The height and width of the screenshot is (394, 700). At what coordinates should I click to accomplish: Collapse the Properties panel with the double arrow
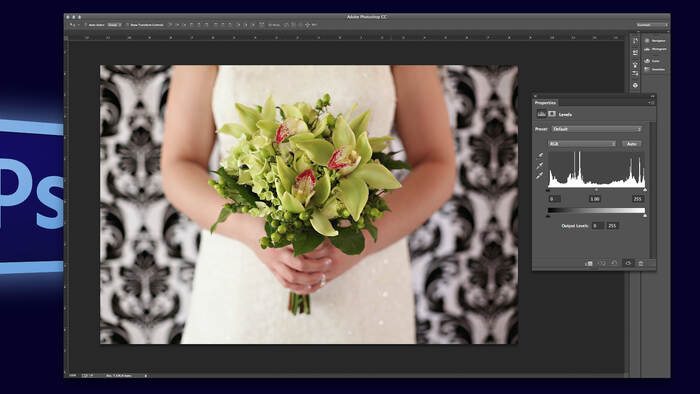(x=652, y=96)
